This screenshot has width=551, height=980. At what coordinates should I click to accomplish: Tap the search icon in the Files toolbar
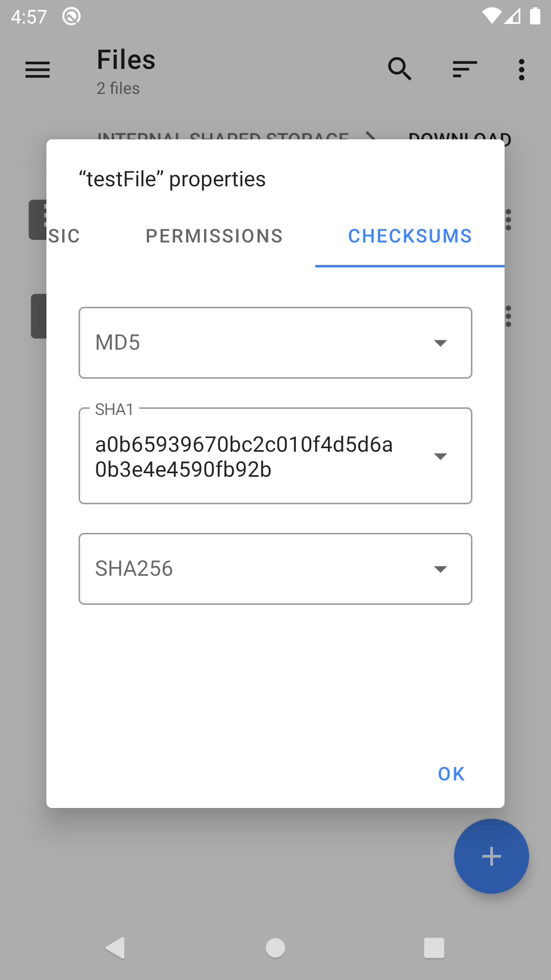(399, 69)
